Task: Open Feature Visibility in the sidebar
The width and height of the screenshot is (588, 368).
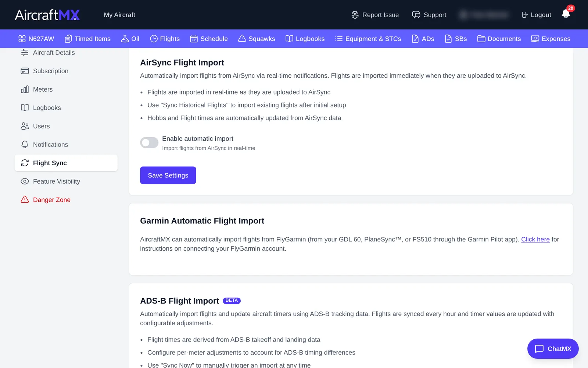Action: [x=66, y=181]
